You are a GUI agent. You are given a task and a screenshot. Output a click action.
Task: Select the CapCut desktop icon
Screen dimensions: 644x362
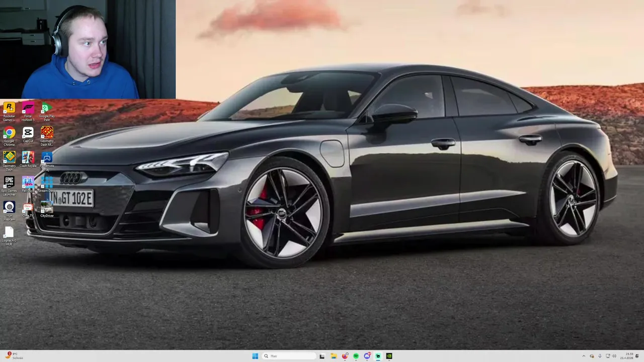(x=28, y=135)
